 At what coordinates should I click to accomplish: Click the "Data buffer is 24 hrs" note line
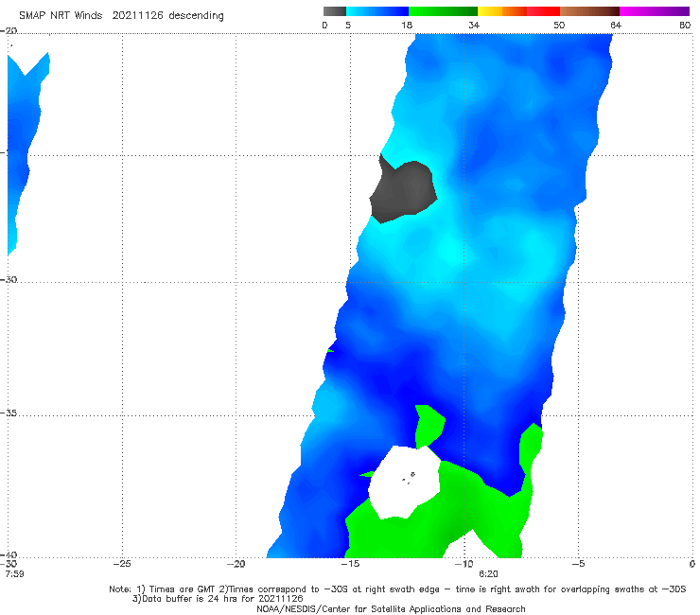218,599
